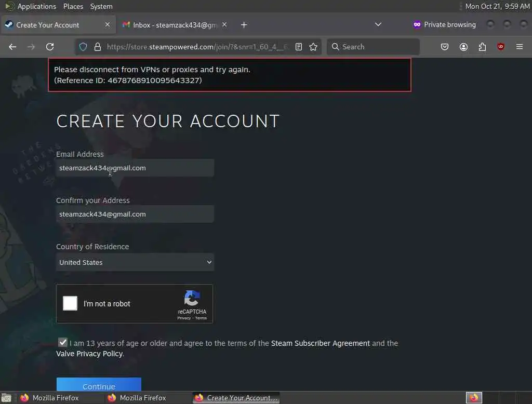
Task: Switch to the Gmail Inbox tab
Action: point(175,25)
